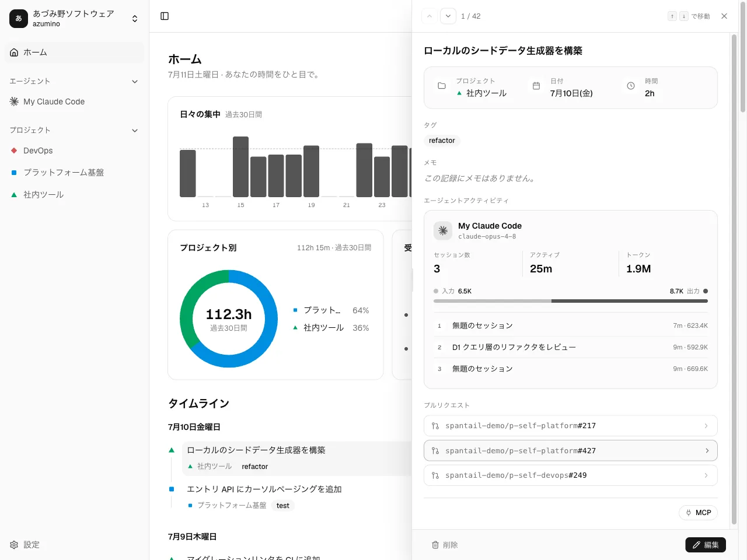
Task: Click the refactor tag chip in details
Action: pyautogui.click(x=442, y=141)
